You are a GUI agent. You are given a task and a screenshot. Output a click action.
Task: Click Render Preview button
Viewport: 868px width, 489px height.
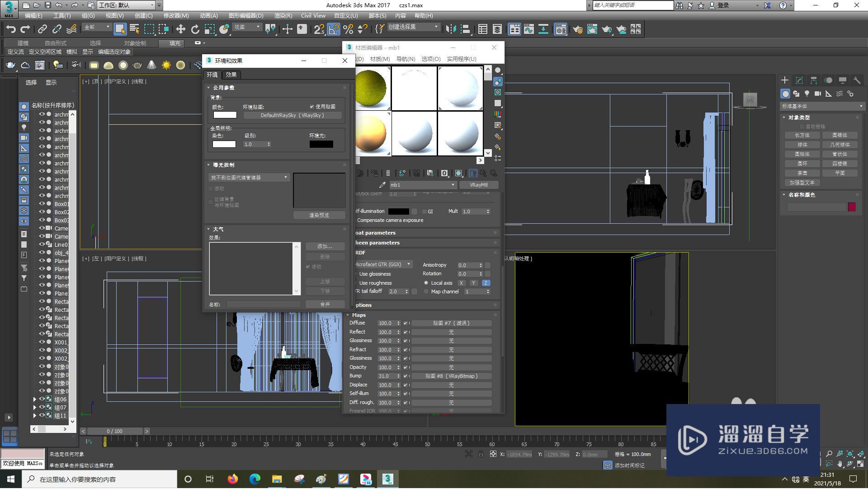(319, 216)
